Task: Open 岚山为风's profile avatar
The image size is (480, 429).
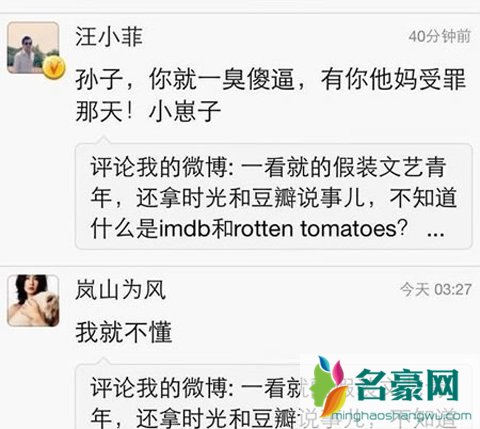Action: [33, 300]
